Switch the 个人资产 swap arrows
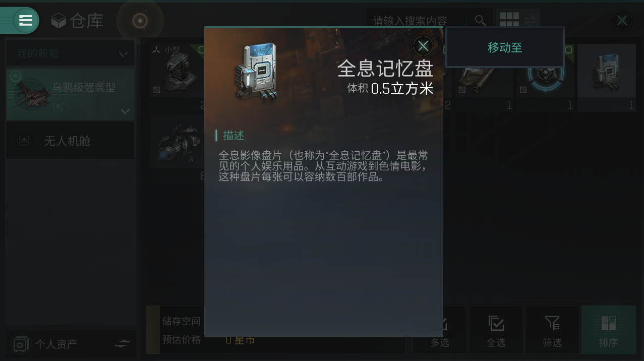Image resolution: width=644 pixels, height=361 pixels. coord(122,344)
